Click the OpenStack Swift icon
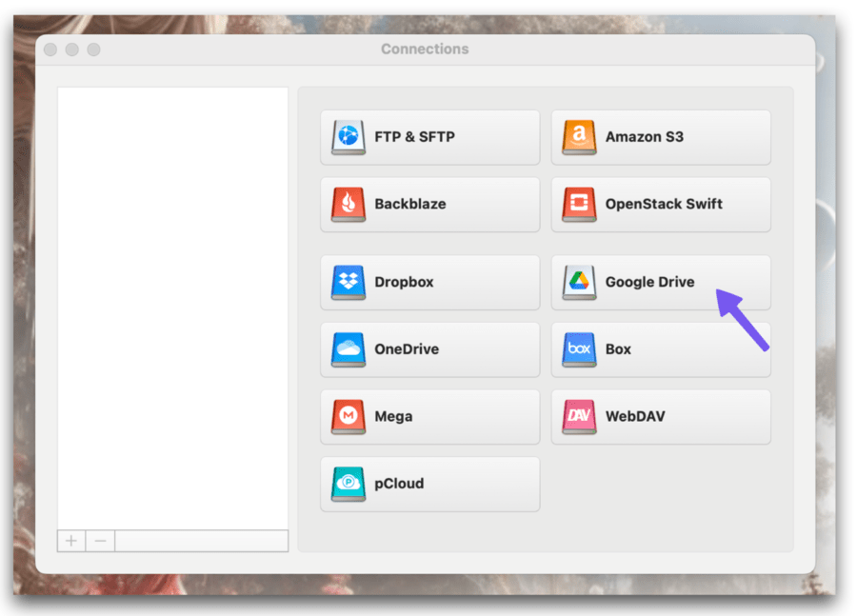857x616 pixels. coord(578,204)
